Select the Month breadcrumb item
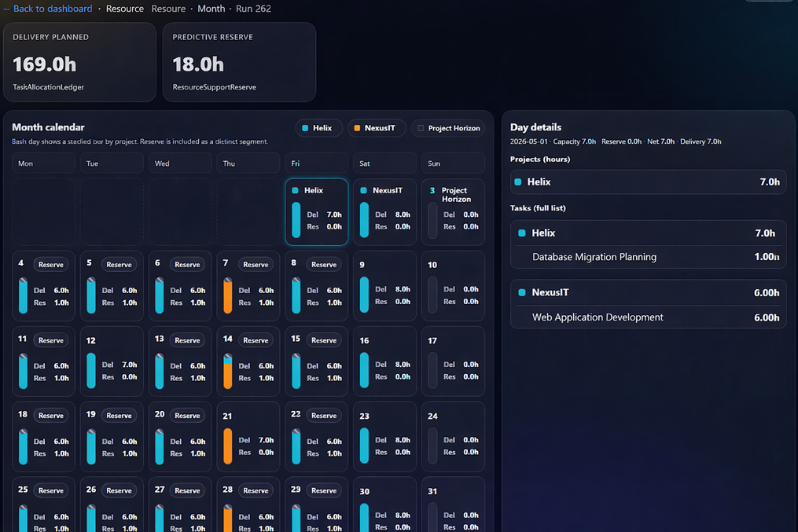This screenshot has height=532, width=798. [211, 9]
